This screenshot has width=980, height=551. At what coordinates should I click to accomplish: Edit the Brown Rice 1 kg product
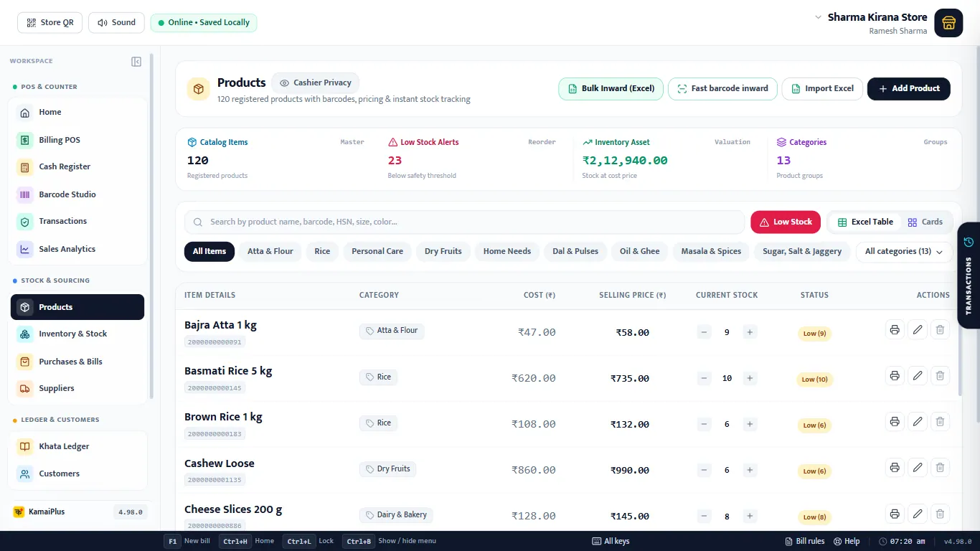[918, 422]
